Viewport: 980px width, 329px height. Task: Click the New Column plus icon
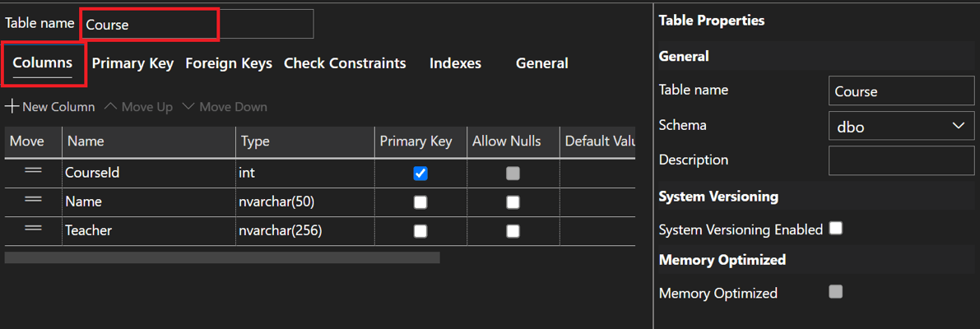coord(12,107)
